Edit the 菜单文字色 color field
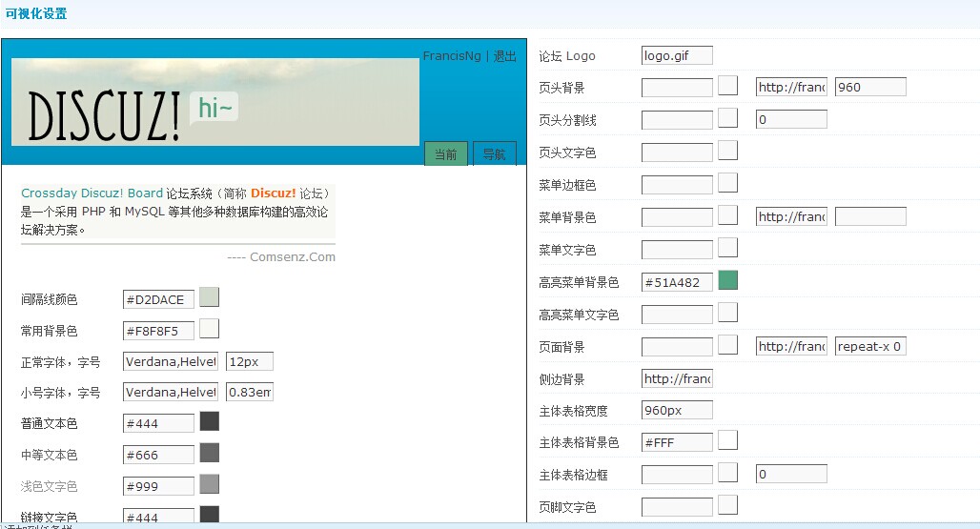The image size is (980, 529). [x=677, y=250]
